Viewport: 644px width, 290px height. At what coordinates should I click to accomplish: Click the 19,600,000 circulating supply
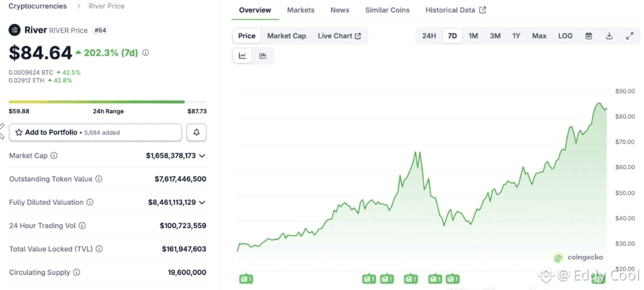pyautogui.click(x=187, y=272)
